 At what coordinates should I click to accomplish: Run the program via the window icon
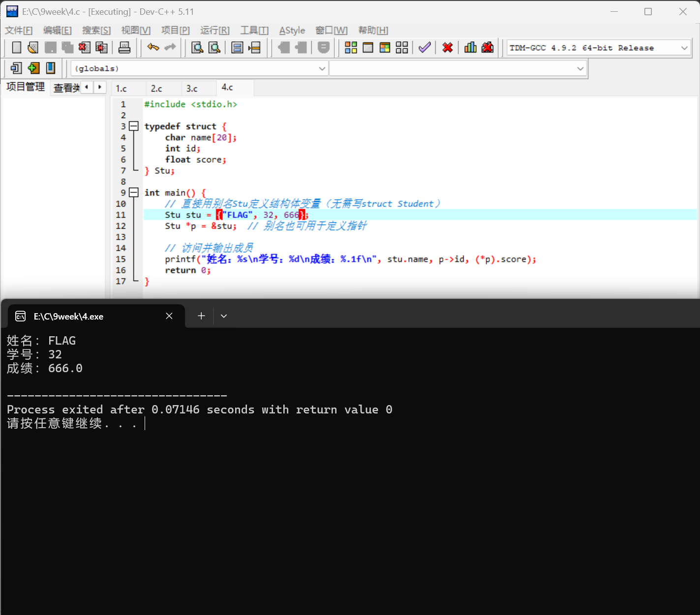(368, 48)
